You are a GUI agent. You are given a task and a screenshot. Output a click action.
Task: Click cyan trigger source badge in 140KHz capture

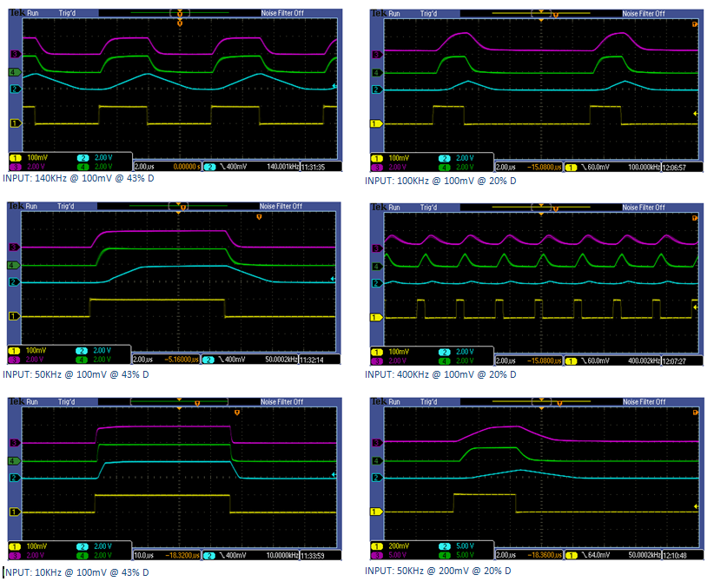(209, 167)
